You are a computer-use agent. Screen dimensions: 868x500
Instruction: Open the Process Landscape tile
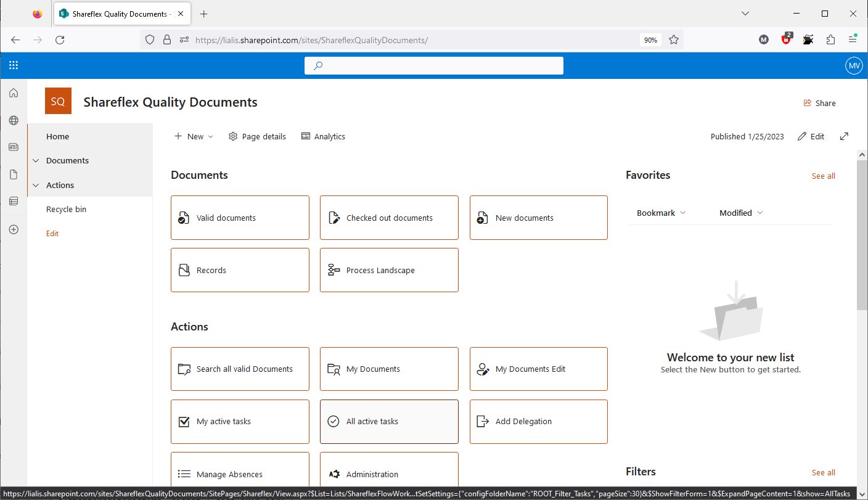pos(389,270)
